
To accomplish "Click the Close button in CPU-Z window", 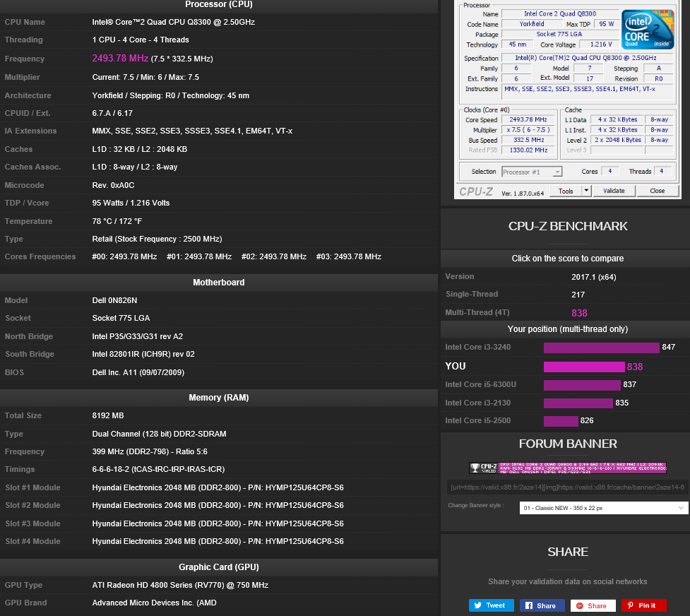I will click(x=658, y=191).
